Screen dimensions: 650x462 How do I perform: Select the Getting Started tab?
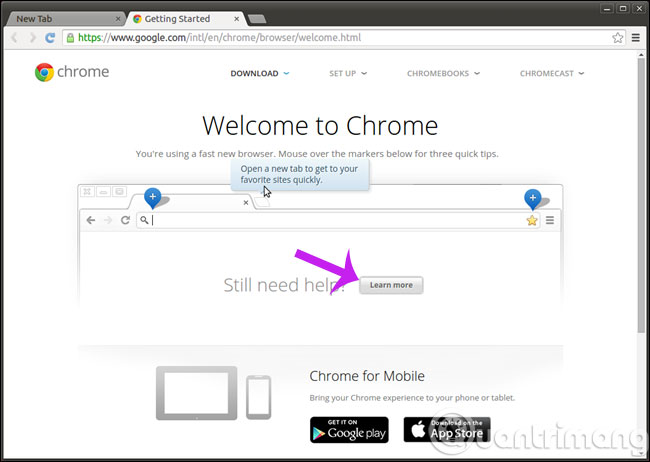click(x=187, y=19)
